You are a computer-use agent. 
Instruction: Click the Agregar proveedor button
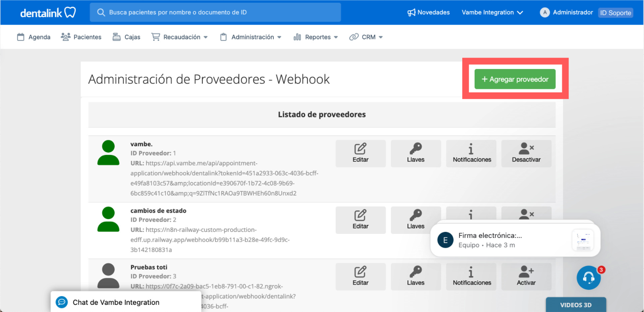[515, 79]
